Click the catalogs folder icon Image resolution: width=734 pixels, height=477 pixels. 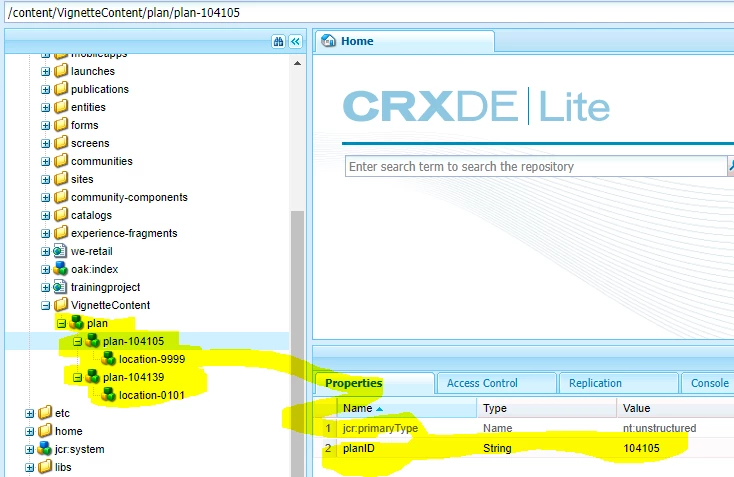[61, 215]
